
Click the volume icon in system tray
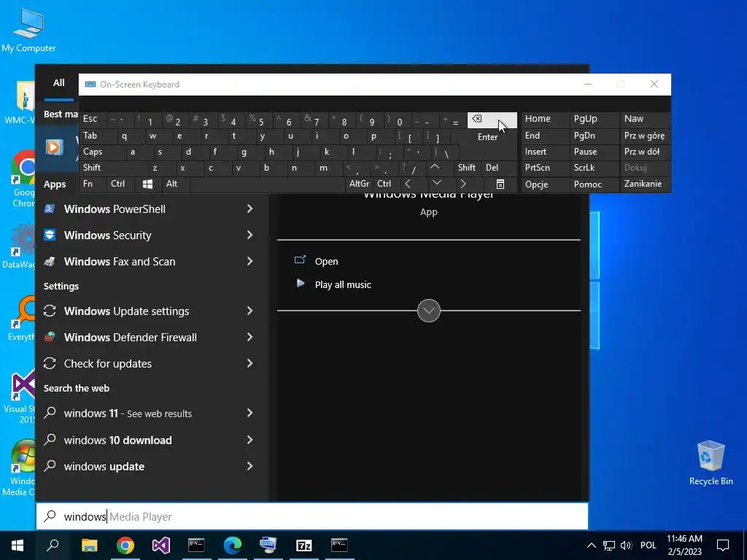coord(626,545)
